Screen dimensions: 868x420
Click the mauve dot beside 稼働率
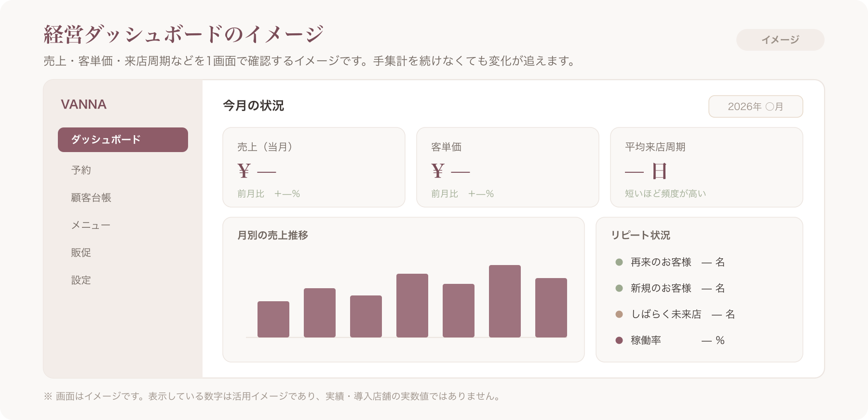(x=619, y=340)
